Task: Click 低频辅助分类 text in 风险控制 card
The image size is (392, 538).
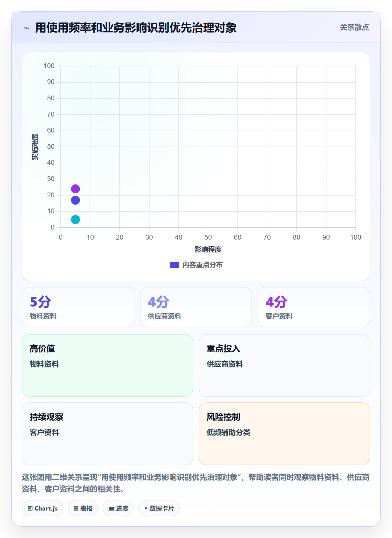Action: coord(228,432)
